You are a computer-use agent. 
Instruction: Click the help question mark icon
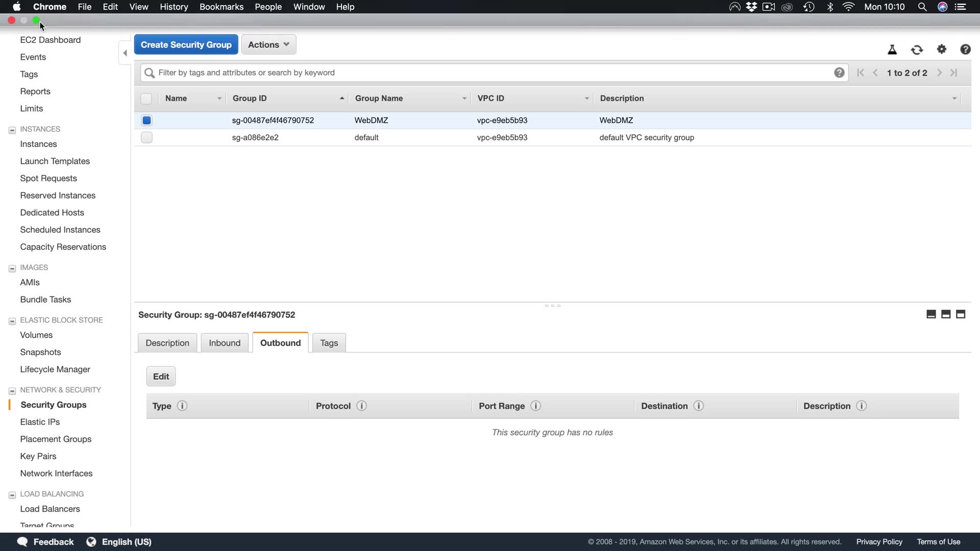[965, 49]
